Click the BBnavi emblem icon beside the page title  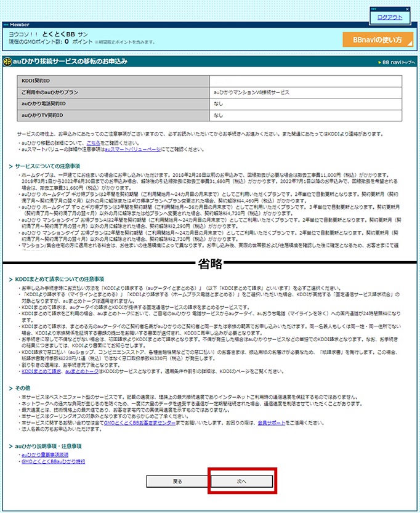point(7,62)
